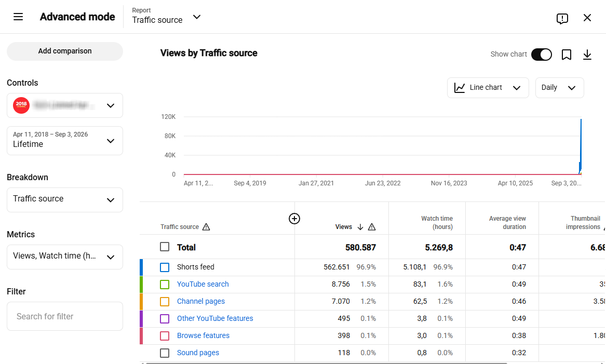The height and width of the screenshot is (364, 606).
Task: Save report with the bookmark icon
Action: point(566,55)
